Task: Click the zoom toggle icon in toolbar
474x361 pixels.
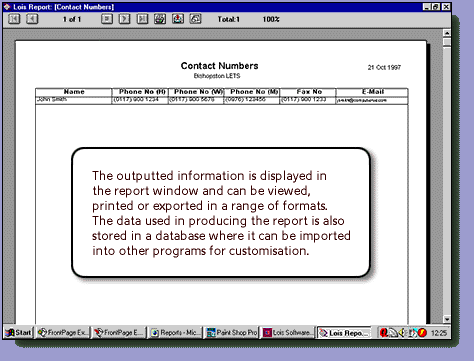Action: [x=195, y=19]
